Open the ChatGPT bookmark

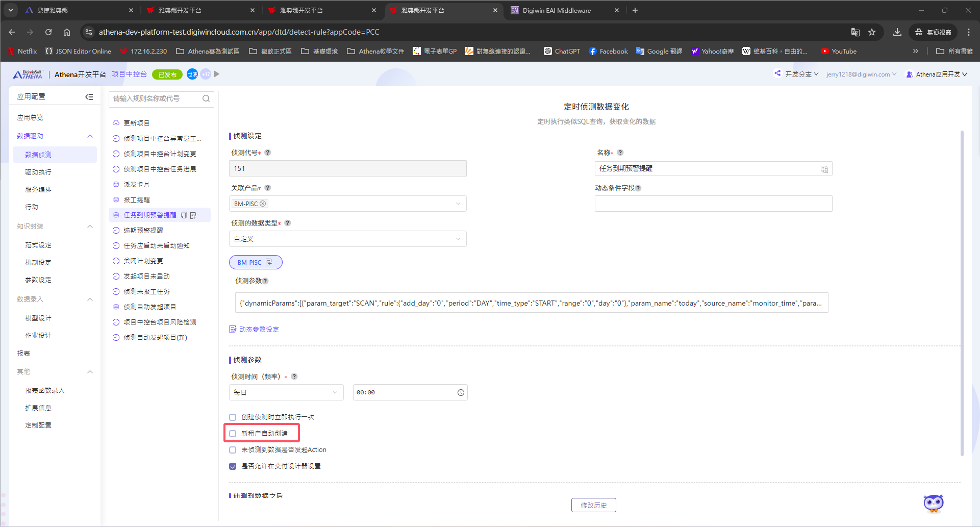(x=562, y=51)
